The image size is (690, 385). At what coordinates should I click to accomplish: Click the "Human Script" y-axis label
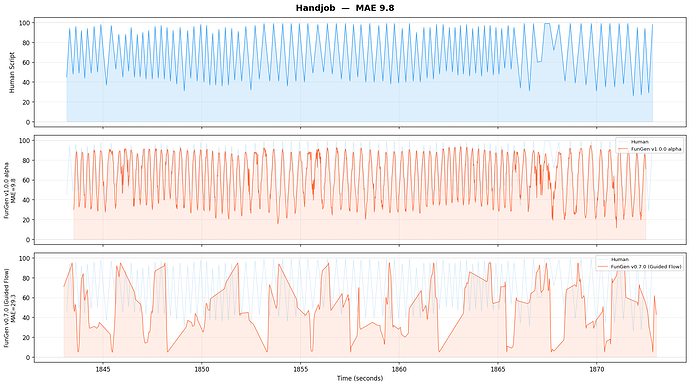(x=12, y=72)
